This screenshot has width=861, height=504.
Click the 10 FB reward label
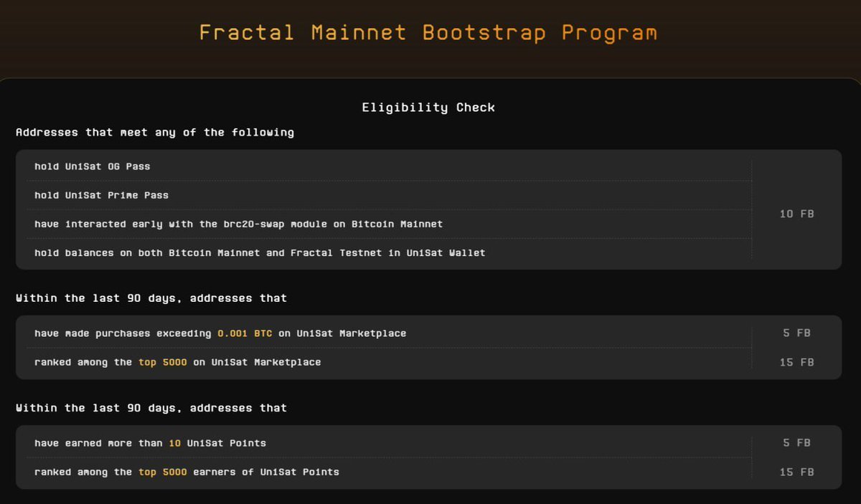pyautogui.click(x=796, y=213)
